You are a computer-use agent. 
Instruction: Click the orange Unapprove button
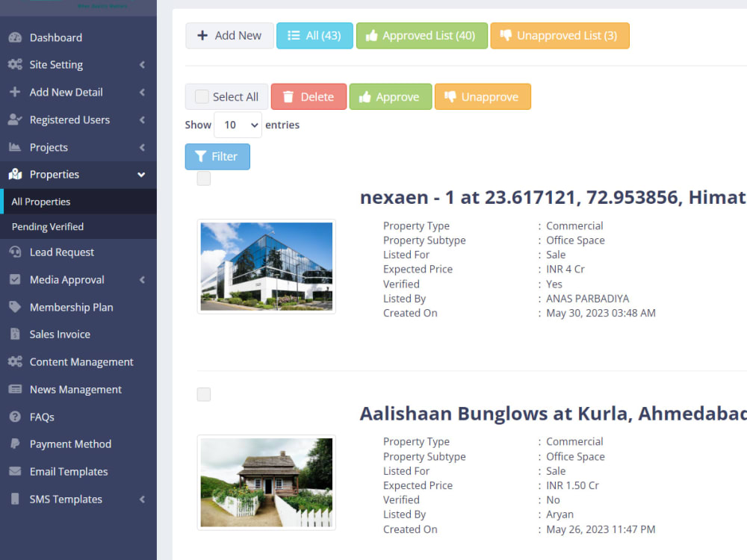tap(483, 96)
